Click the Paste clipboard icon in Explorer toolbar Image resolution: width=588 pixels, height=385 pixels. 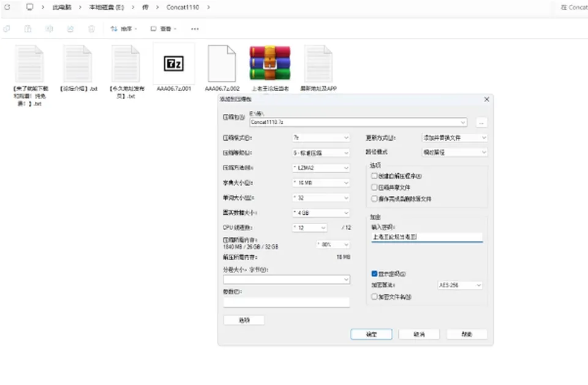click(28, 29)
